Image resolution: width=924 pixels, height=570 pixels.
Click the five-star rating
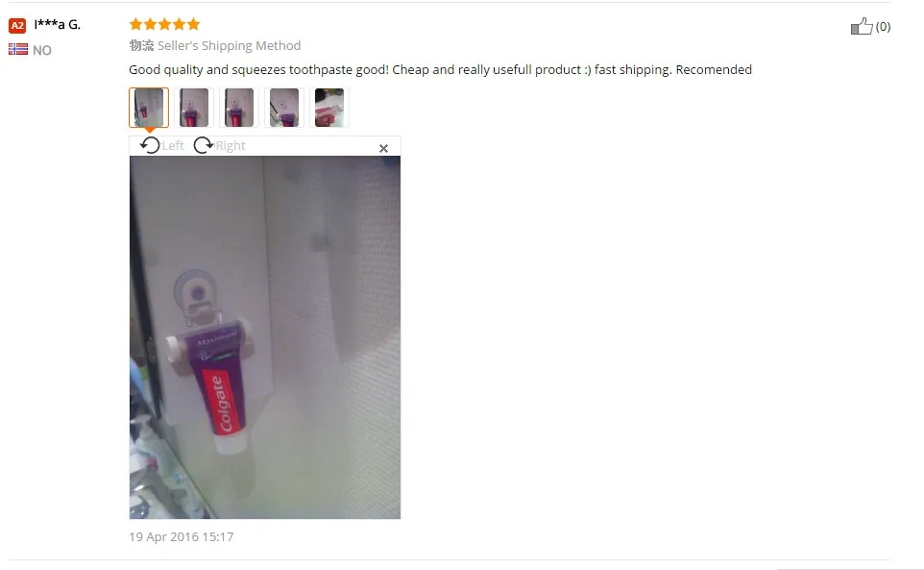click(x=164, y=24)
